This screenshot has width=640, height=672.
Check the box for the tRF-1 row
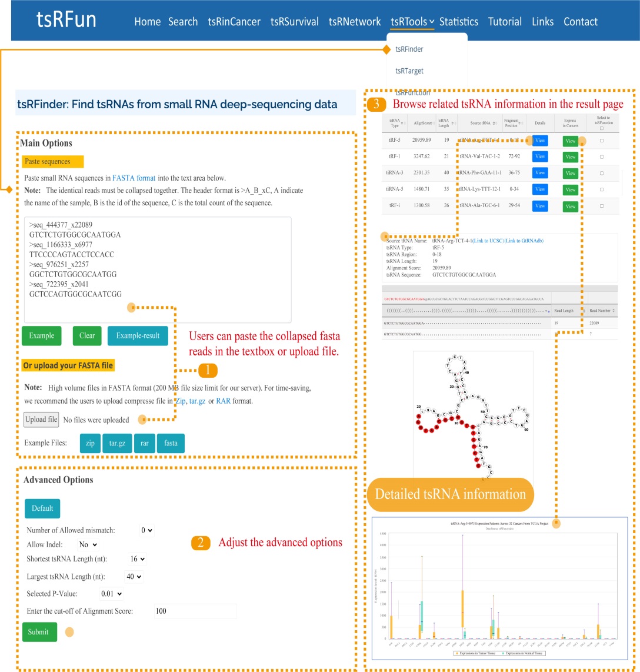pyautogui.click(x=601, y=157)
